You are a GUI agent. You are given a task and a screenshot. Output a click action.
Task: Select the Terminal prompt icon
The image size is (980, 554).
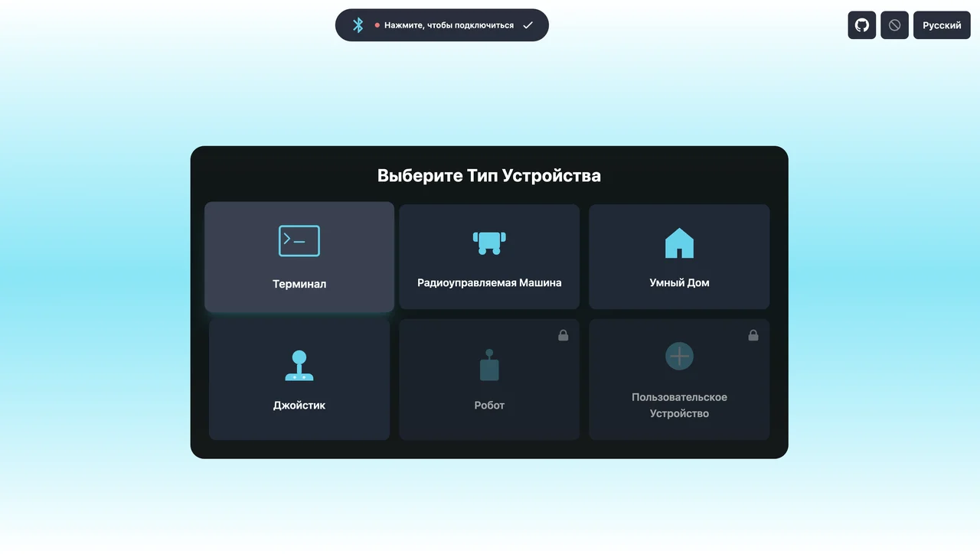[x=299, y=241]
